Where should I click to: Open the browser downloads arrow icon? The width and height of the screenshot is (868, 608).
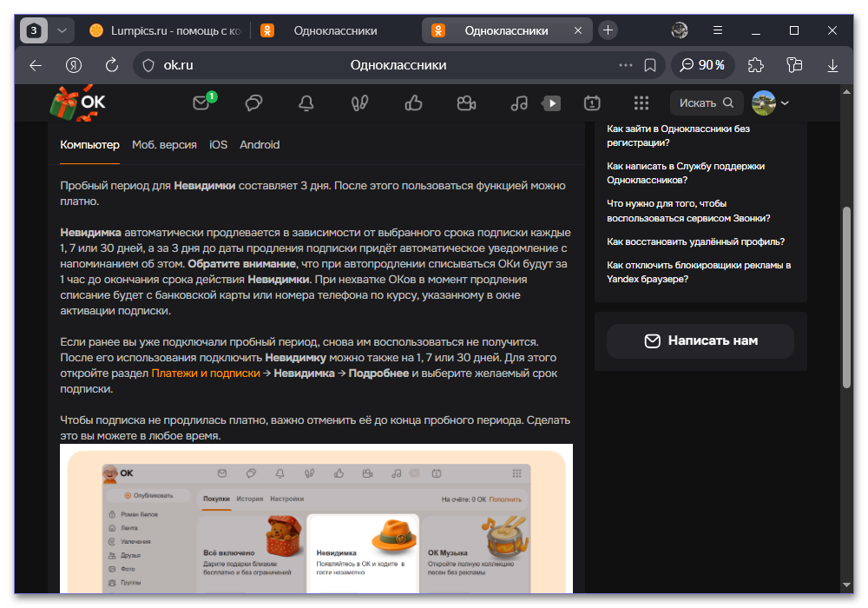tap(832, 66)
